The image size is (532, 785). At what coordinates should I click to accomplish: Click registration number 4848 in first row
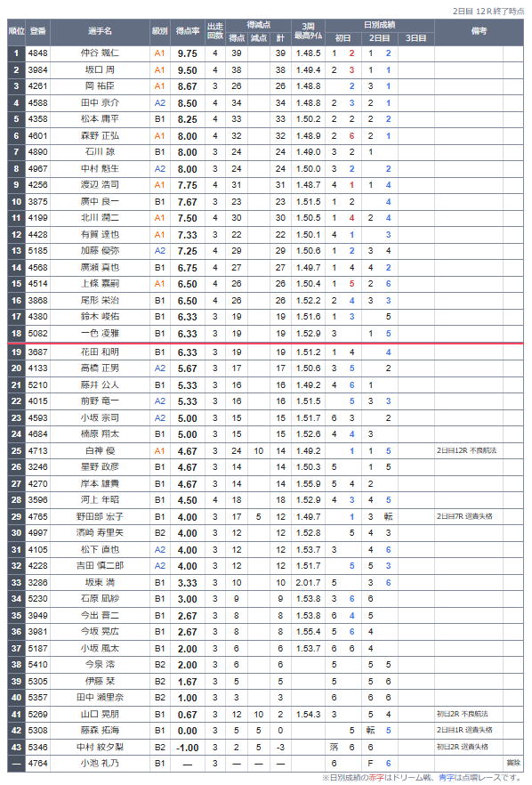(x=38, y=53)
